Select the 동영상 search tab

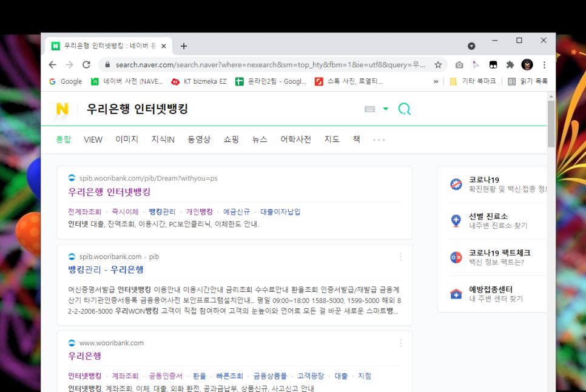pyautogui.click(x=199, y=140)
